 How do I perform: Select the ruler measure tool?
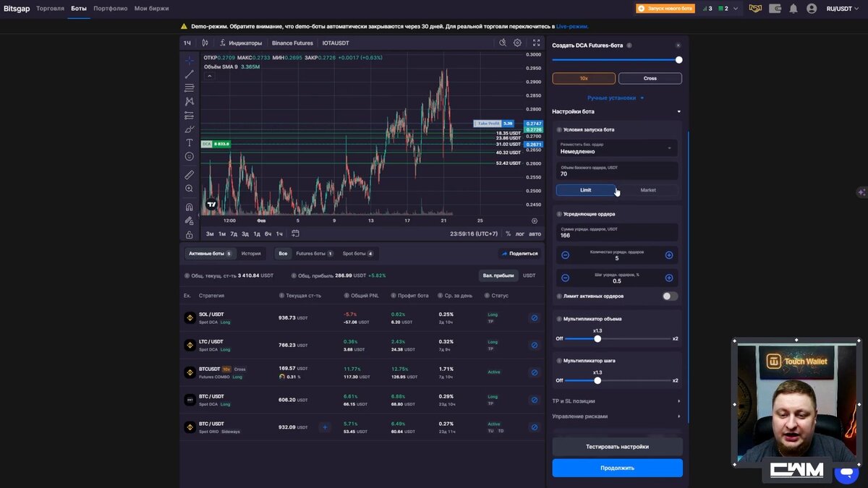[x=190, y=174]
